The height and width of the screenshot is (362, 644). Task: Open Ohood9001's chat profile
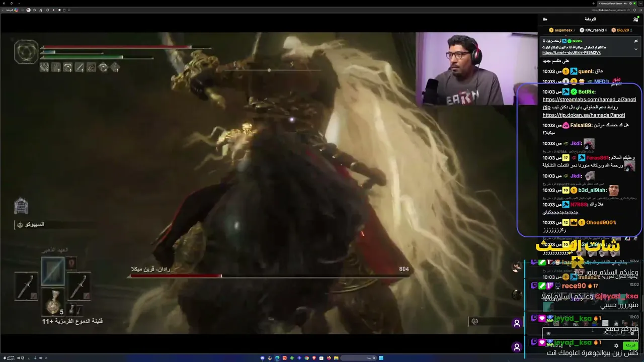[x=601, y=223]
